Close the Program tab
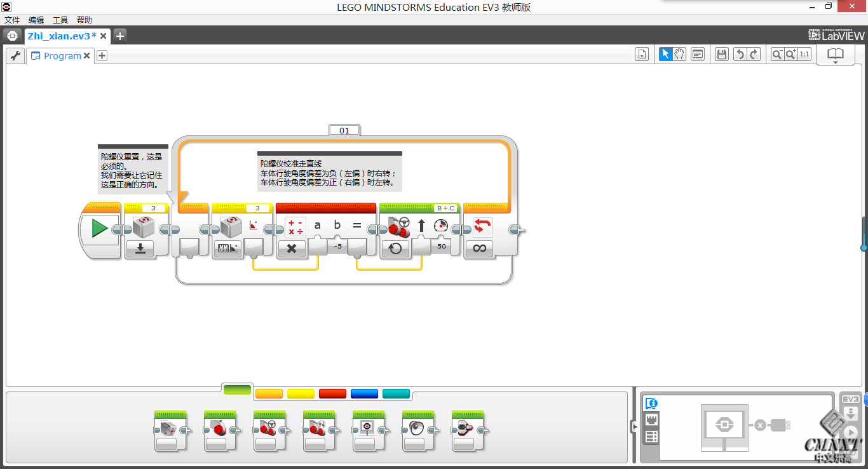 coord(87,56)
